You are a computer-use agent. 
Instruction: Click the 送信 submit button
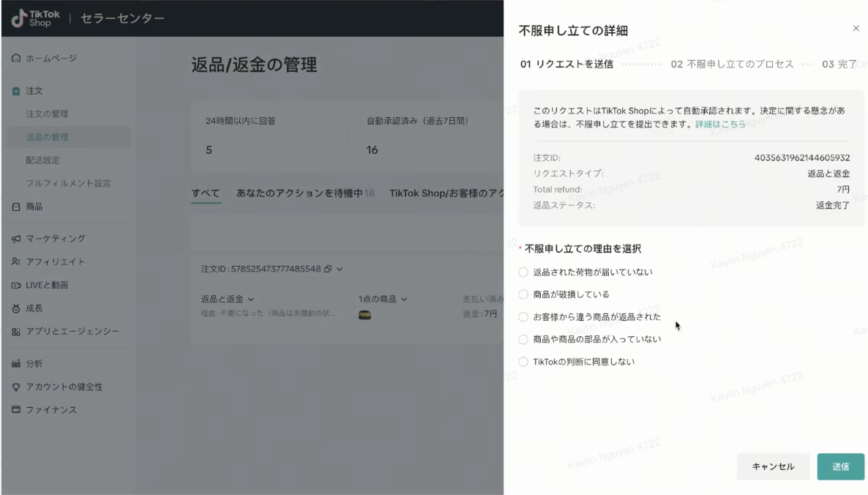840,466
